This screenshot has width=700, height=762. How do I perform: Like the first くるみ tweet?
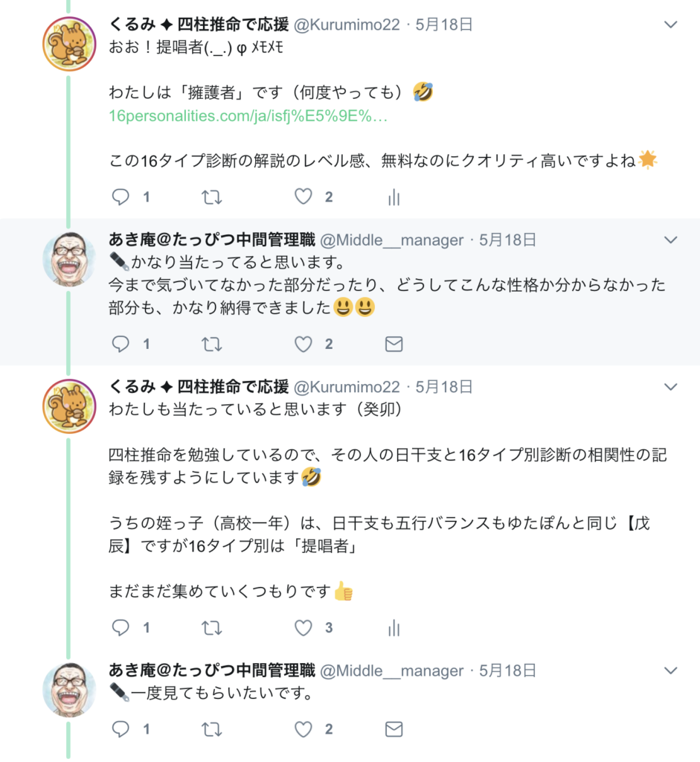303,197
